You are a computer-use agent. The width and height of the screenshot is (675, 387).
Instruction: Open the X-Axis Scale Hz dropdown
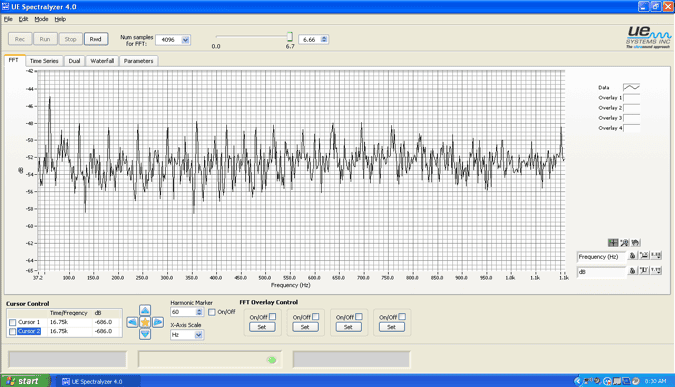pos(198,335)
